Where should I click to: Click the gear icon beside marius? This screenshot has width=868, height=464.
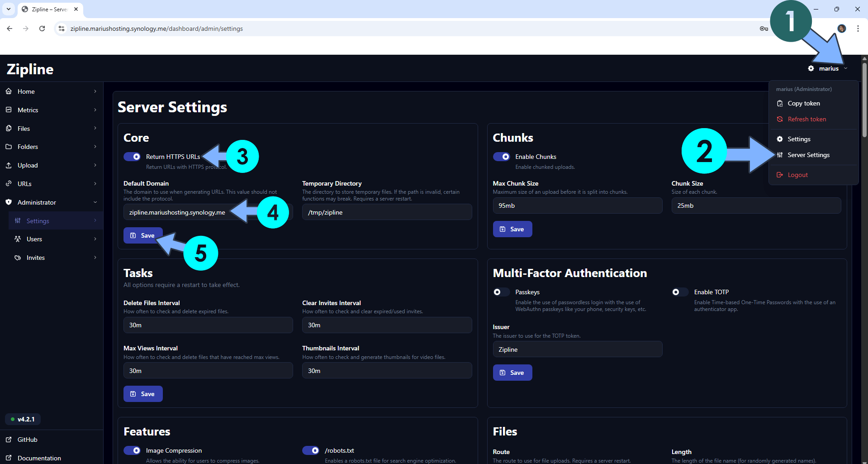[x=811, y=68]
